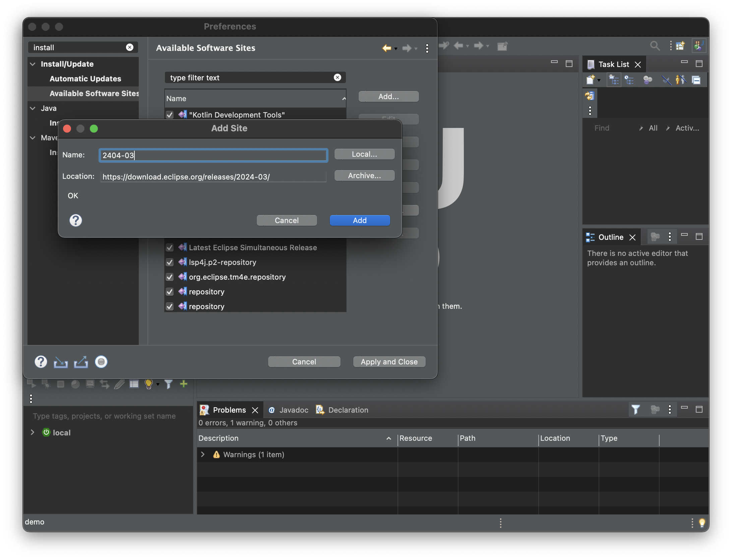Click the back arrow in Preferences header
This screenshot has height=560, width=732.
coord(386,48)
